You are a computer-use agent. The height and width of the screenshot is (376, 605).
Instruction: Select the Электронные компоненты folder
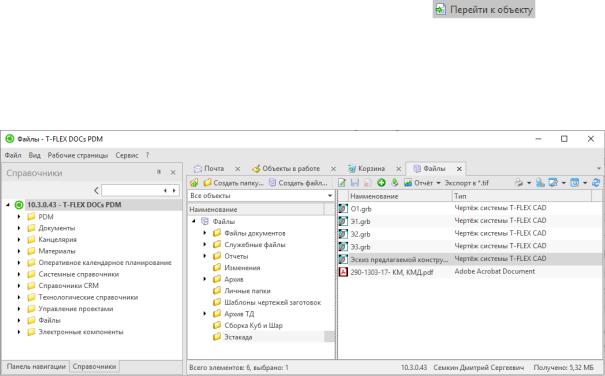[x=81, y=332]
